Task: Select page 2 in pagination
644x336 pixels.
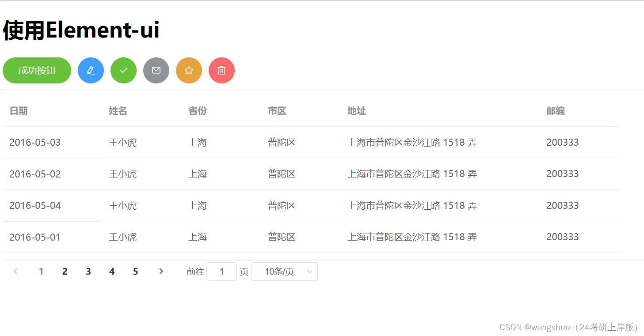Action: point(65,272)
